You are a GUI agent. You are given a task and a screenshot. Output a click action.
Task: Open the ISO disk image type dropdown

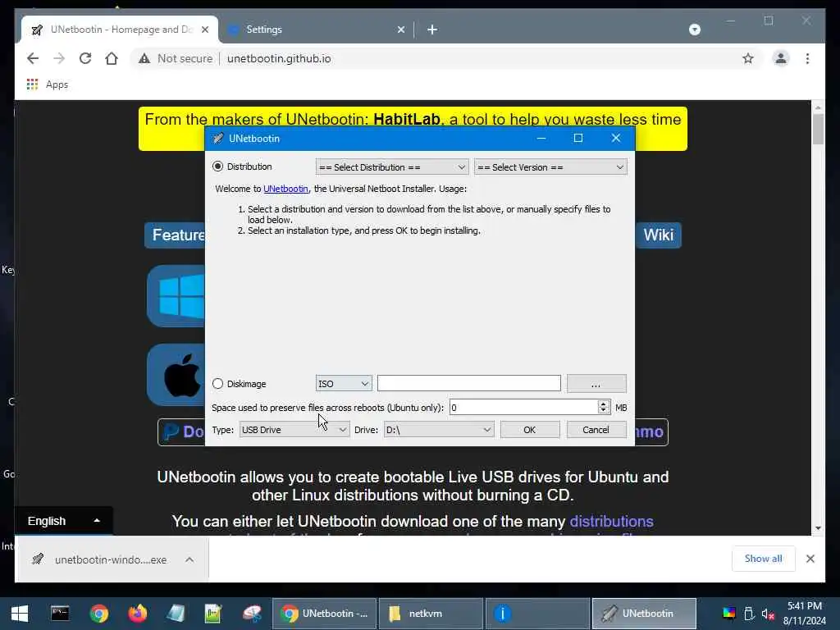(344, 384)
